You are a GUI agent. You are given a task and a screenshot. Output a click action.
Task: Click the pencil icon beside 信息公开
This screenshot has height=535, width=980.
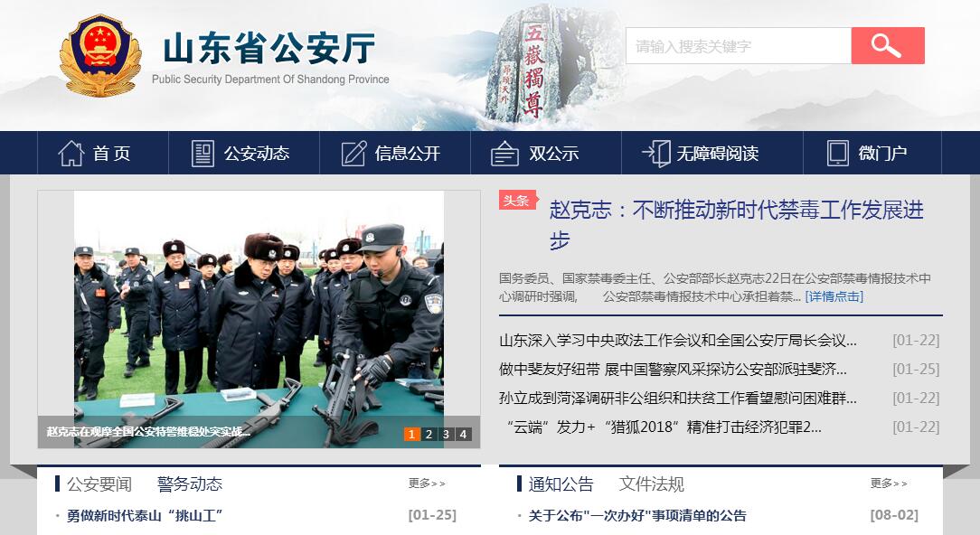tap(353, 153)
